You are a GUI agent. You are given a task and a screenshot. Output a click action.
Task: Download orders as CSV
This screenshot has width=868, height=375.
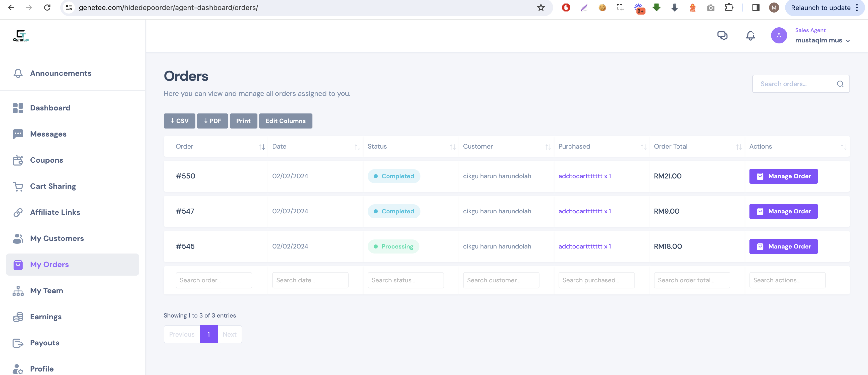click(179, 121)
